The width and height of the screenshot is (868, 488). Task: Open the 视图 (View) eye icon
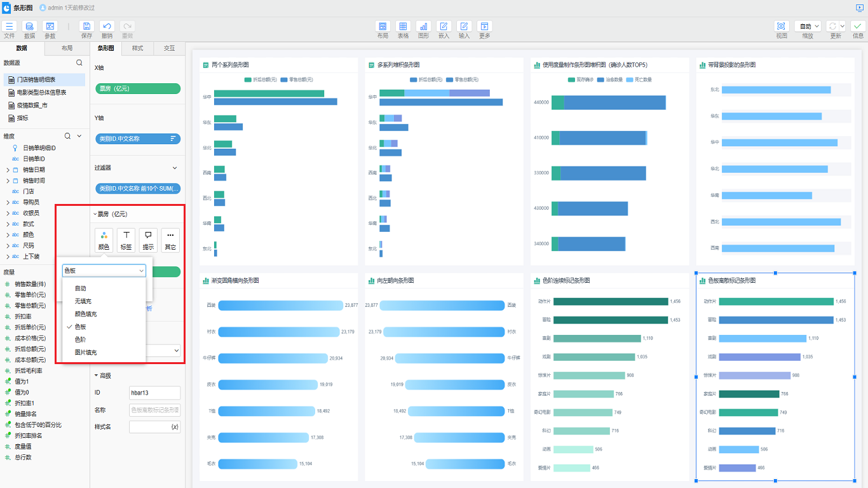[x=782, y=27]
